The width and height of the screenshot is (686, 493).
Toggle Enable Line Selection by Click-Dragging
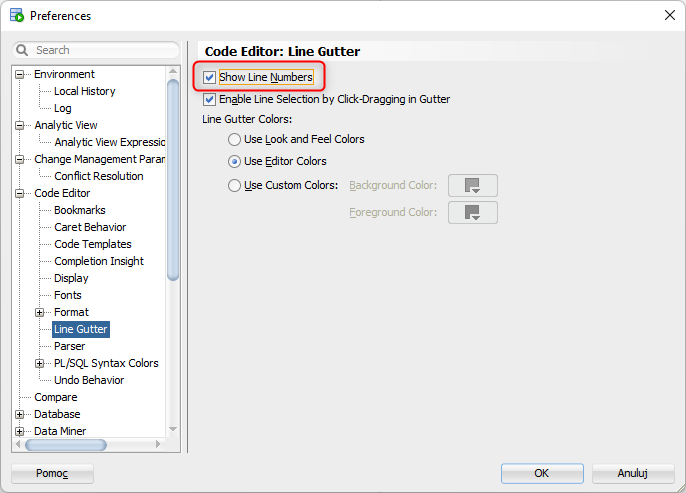(210, 100)
